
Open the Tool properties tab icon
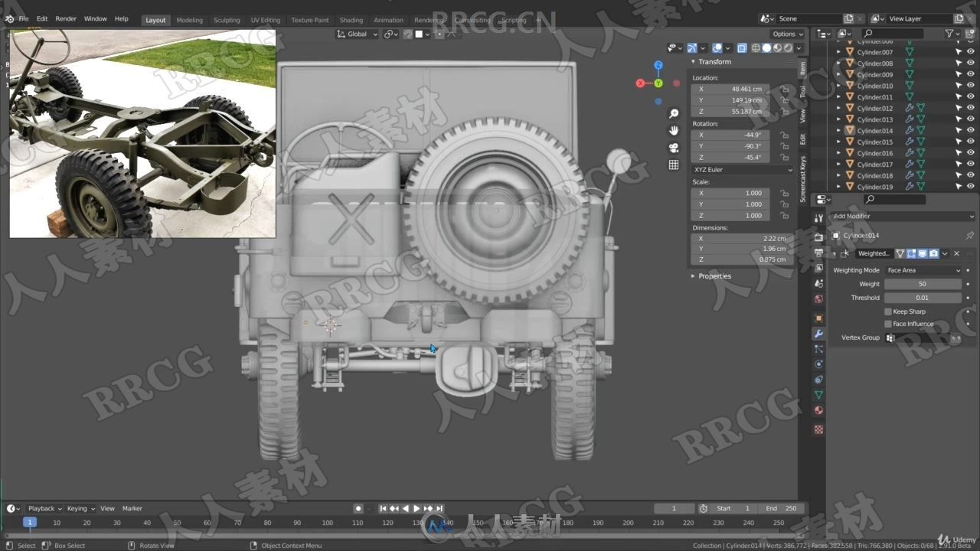click(818, 218)
